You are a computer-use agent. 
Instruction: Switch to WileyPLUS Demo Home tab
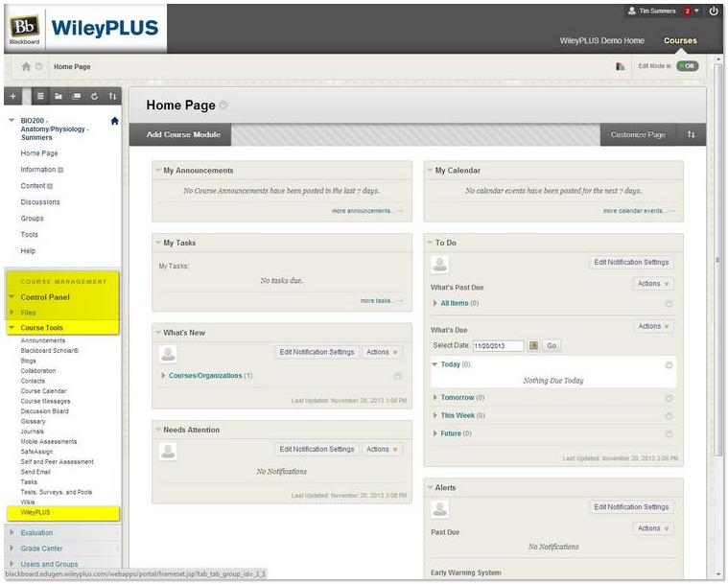[x=601, y=40]
